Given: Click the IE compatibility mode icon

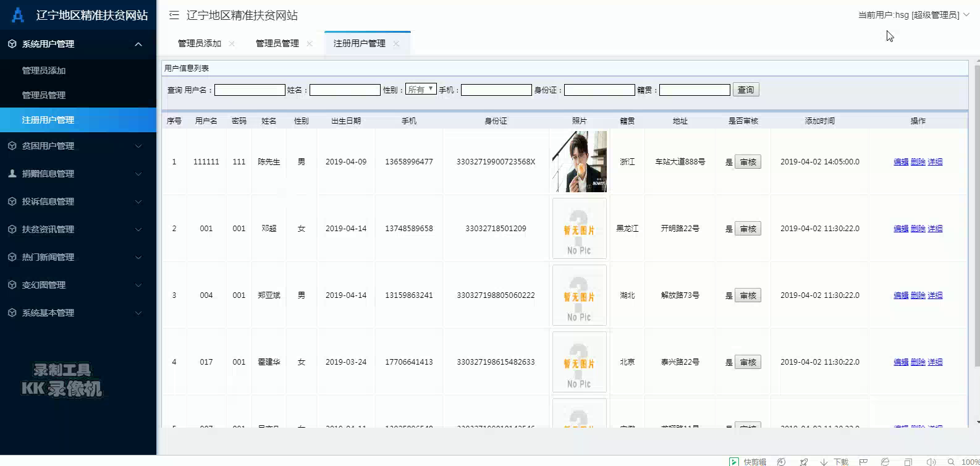Looking at the screenshot, I should [x=885, y=462].
